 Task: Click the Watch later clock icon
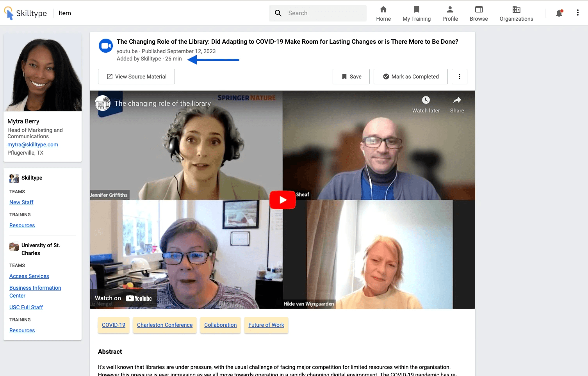click(426, 100)
